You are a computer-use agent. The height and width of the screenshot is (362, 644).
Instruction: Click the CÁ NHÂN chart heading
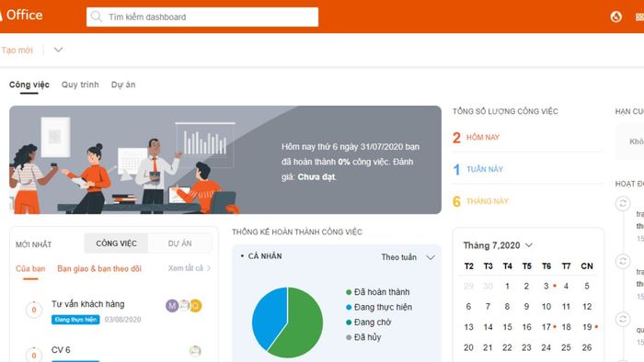pyautogui.click(x=265, y=256)
